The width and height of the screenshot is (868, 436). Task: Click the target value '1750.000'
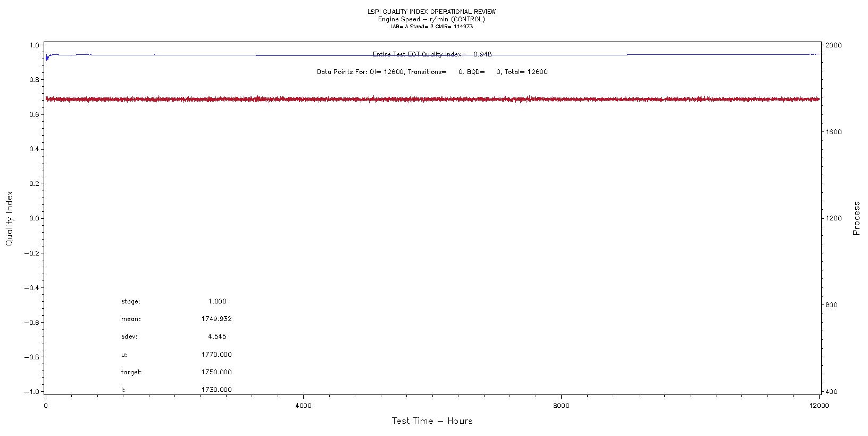216,372
